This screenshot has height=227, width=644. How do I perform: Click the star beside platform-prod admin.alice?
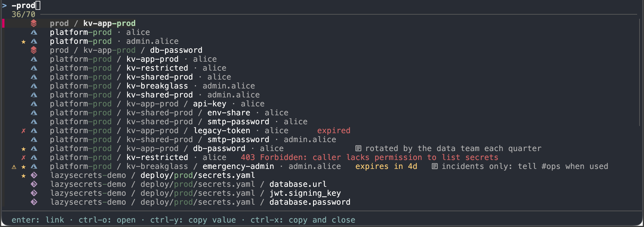coord(24,42)
